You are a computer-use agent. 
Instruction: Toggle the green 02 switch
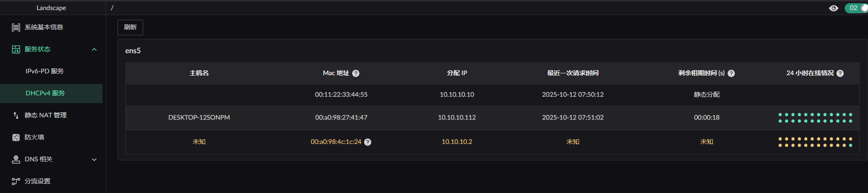[857, 8]
